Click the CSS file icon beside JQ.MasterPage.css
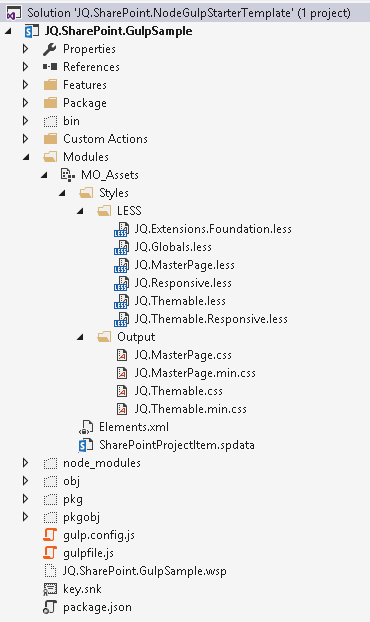Screen dimensions: 370x622 coord(122,355)
